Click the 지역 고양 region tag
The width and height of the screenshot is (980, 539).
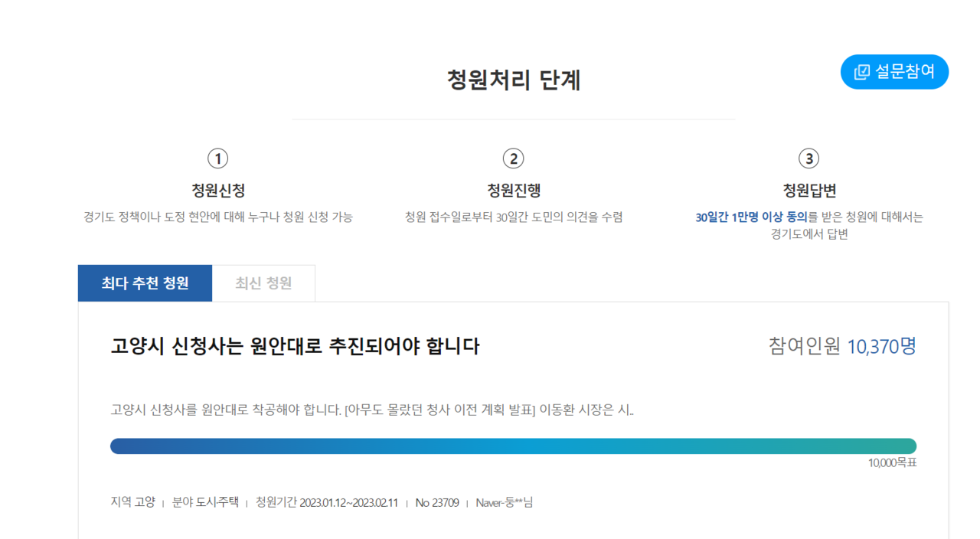[132, 502]
